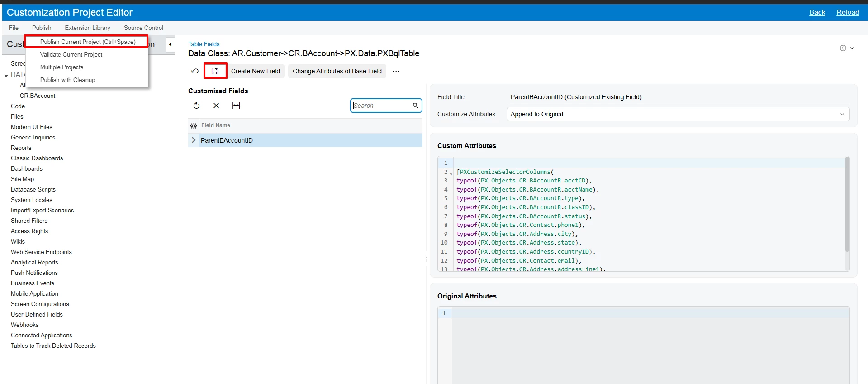Open the three-dots more actions menu

(x=396, y=71)
